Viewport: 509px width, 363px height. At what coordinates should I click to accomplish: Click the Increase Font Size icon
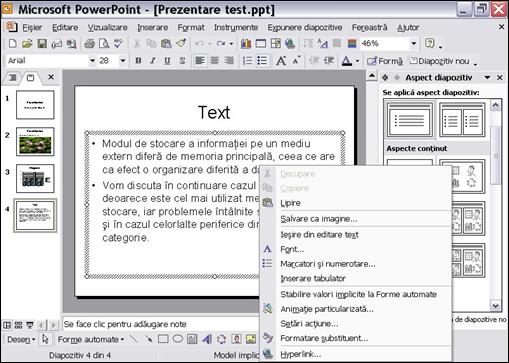click(x=281, y=61)
